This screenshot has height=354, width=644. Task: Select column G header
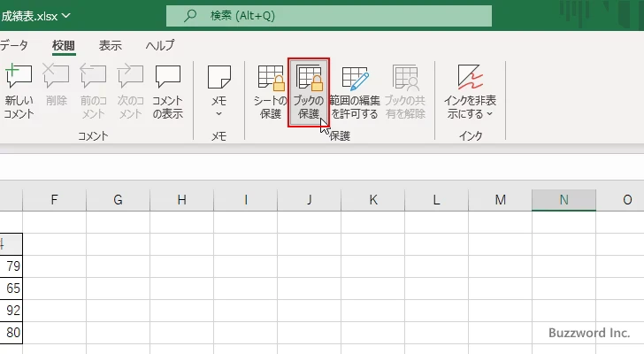point(118,200)
